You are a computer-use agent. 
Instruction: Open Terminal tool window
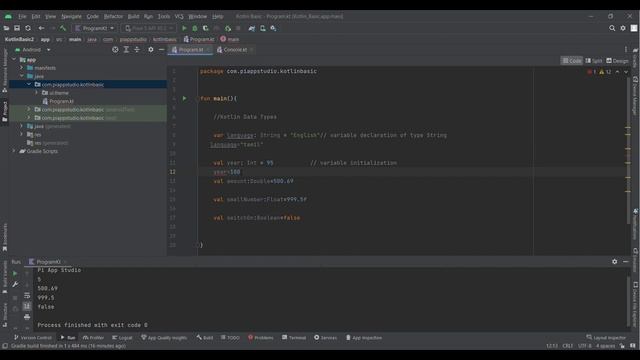294,338
